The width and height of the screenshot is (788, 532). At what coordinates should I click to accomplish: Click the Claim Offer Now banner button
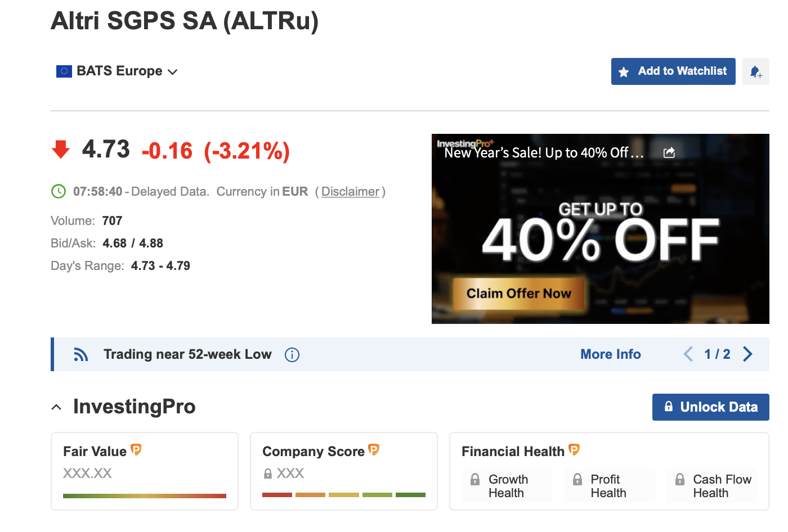coord(519,294)
